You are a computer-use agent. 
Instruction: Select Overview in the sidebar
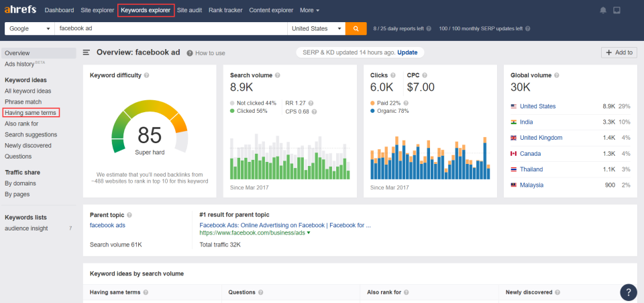pos(39,53)
